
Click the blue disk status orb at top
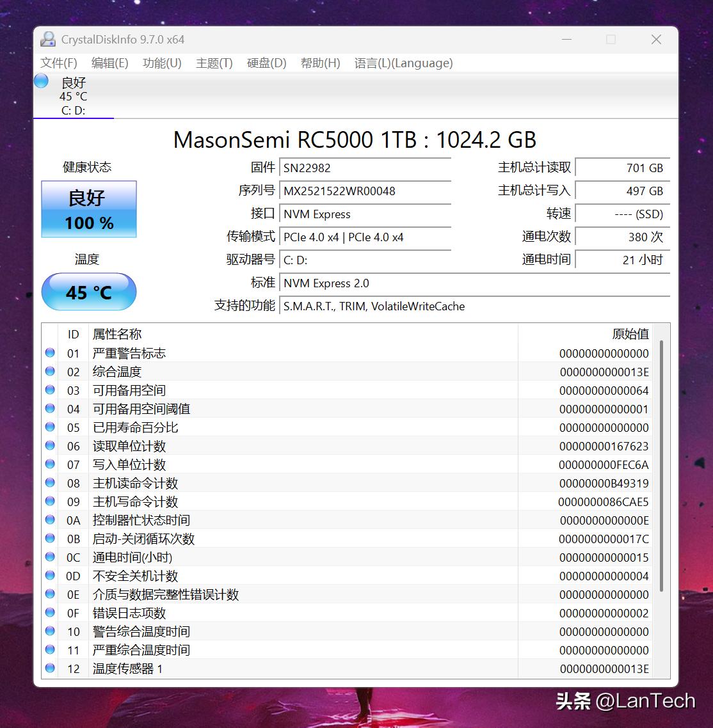point(42,81)
